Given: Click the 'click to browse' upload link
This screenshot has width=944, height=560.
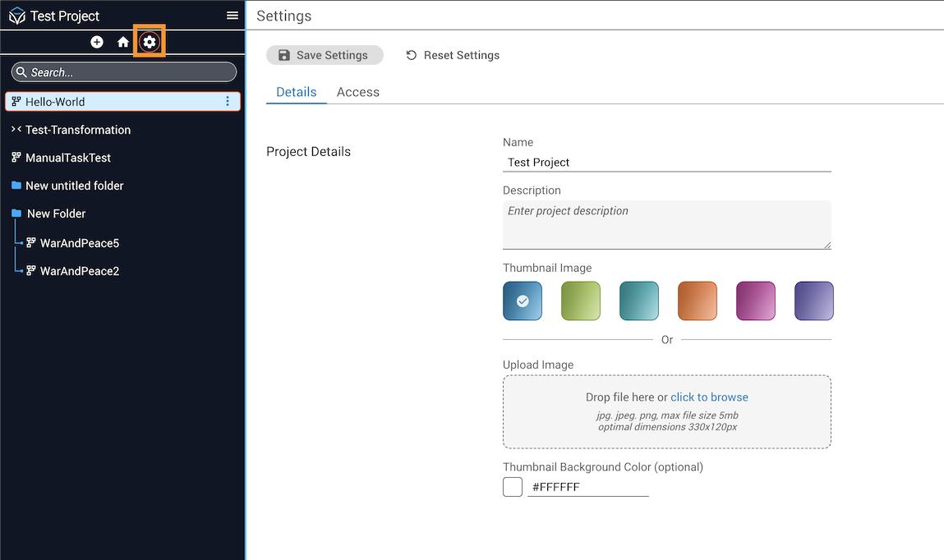Looking at the screenshot, I should click(x=709, y=397).
